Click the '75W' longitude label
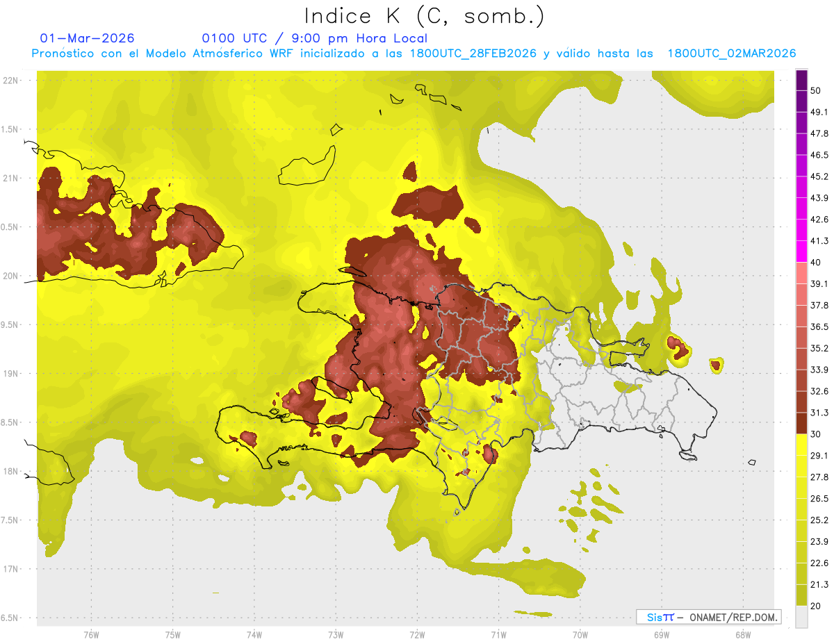This screenshot has width=834, height=644. click(x=172, y=634)
